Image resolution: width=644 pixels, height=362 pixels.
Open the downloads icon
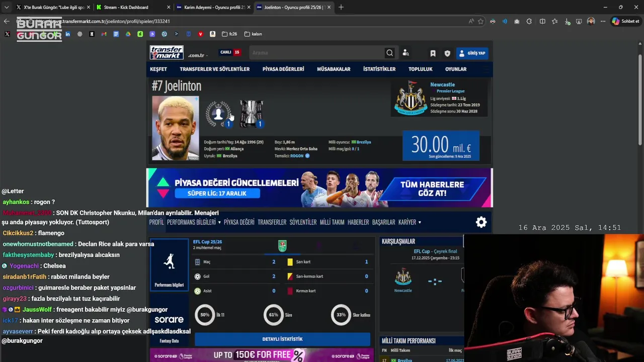567,21
